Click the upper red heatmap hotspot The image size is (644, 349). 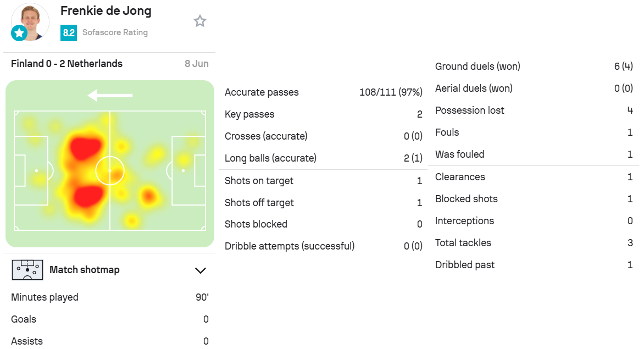click(x=85, y=147)
